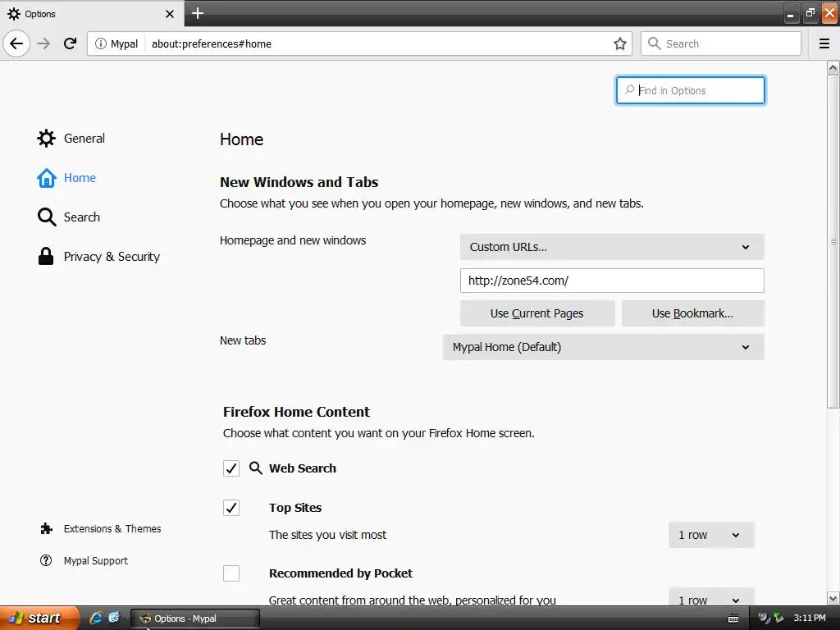This screenshot has width=840, height=630.
Task: Reload the current page
Action: point(70,43)
